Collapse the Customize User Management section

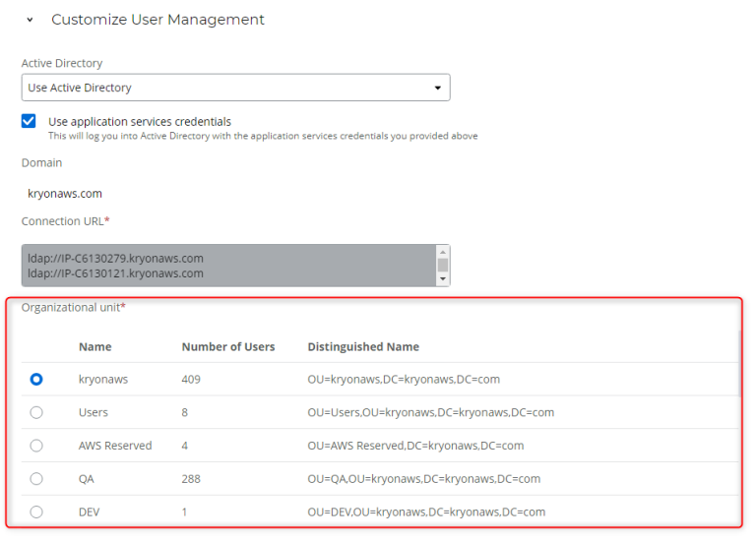[x=31, y=20]
